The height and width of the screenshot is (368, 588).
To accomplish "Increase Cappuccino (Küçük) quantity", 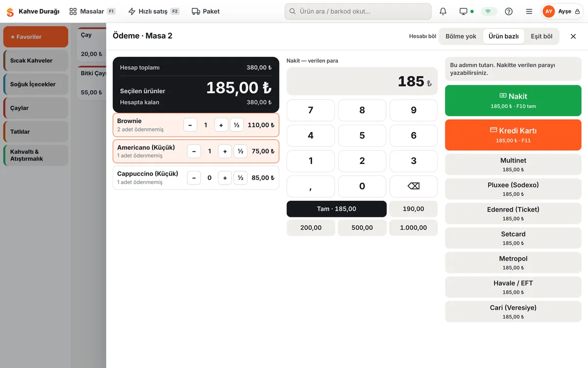I will tap(225, 178).
